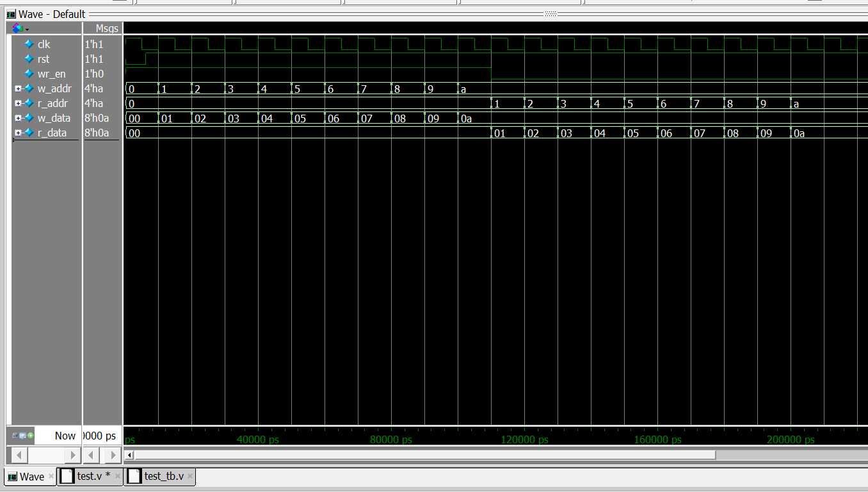Viewport: 868px width, 492px height.
Task: Click right scroll arrow under signal names
Action: [x=72, y=455]
